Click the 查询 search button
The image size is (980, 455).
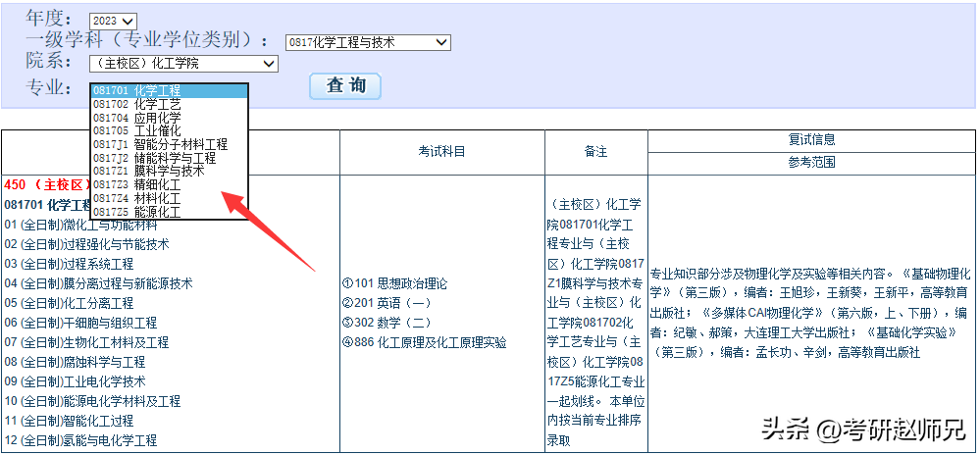pyautogui.click(x=345, y=86)
